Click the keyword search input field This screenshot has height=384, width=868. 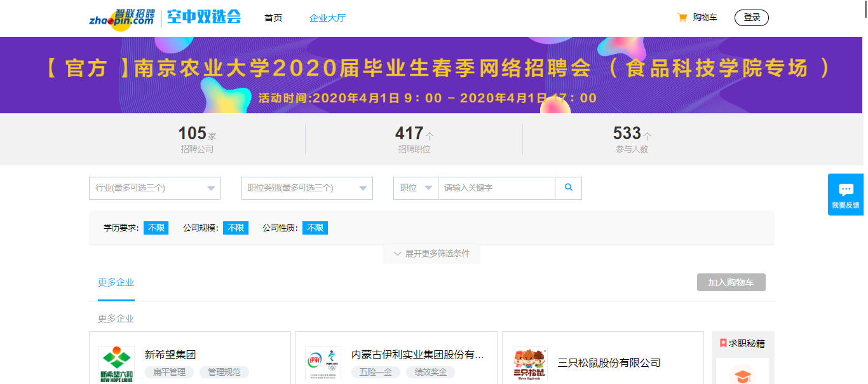coord(496,188)
